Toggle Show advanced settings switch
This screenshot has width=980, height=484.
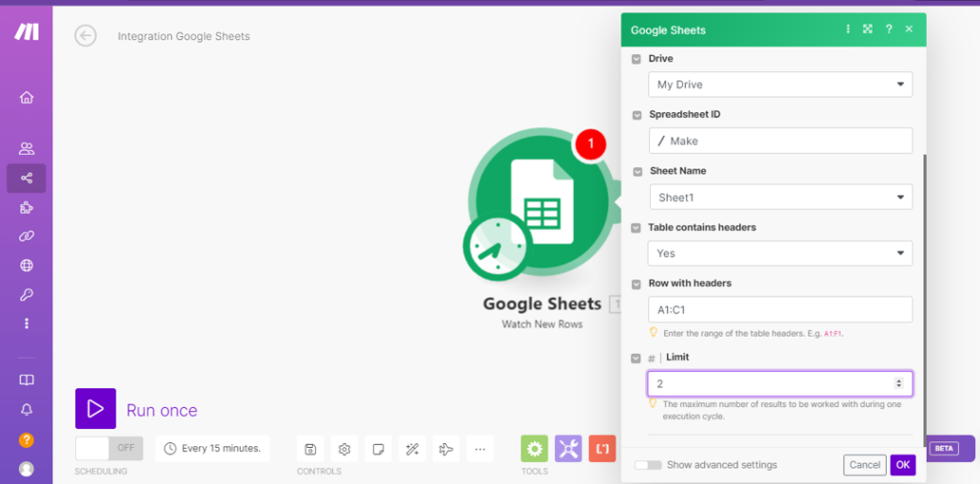click(x=648, y=465)
